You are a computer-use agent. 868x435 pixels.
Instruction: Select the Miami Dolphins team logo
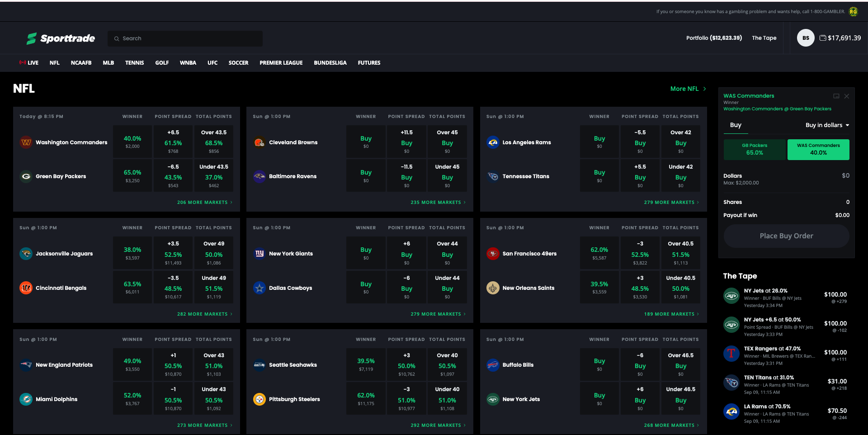click(26, 399)
